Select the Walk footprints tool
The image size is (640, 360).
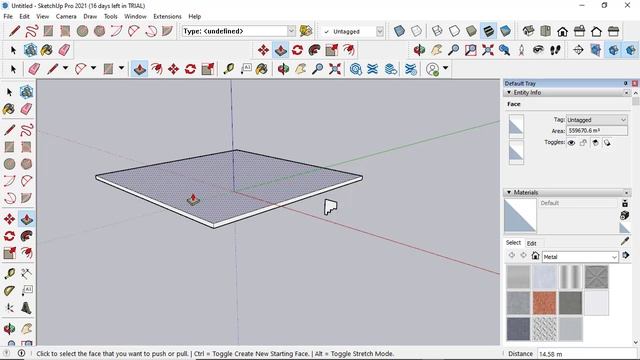tap(555, 50)
